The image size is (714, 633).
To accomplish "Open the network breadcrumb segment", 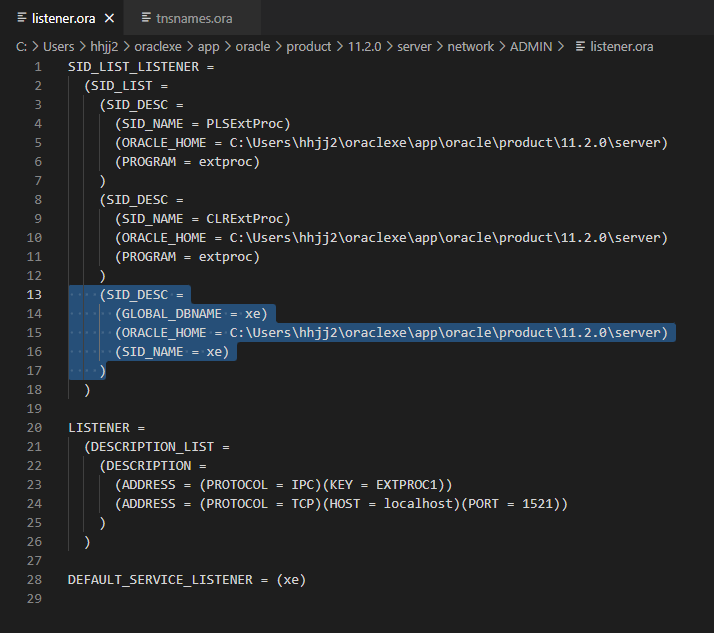I will [x=470, y=46].
